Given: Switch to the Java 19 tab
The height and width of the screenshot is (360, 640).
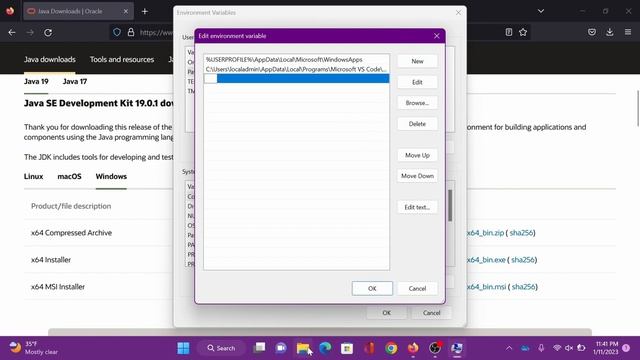Looking at the screenshot, I should click(36, 82).
